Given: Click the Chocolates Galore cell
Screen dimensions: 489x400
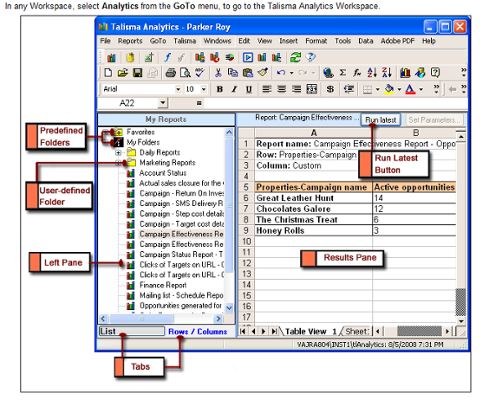Looking at the screenshot, I should (x=313, y=209).
